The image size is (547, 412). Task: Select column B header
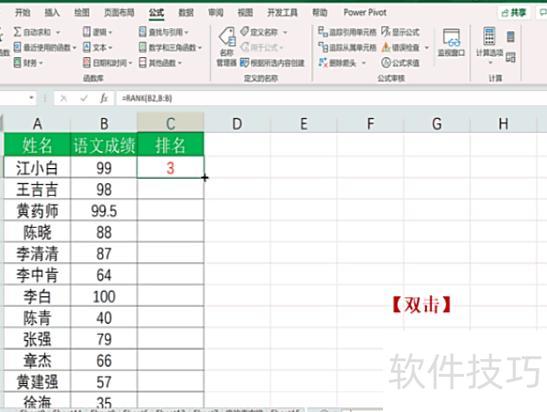point(104,123)
